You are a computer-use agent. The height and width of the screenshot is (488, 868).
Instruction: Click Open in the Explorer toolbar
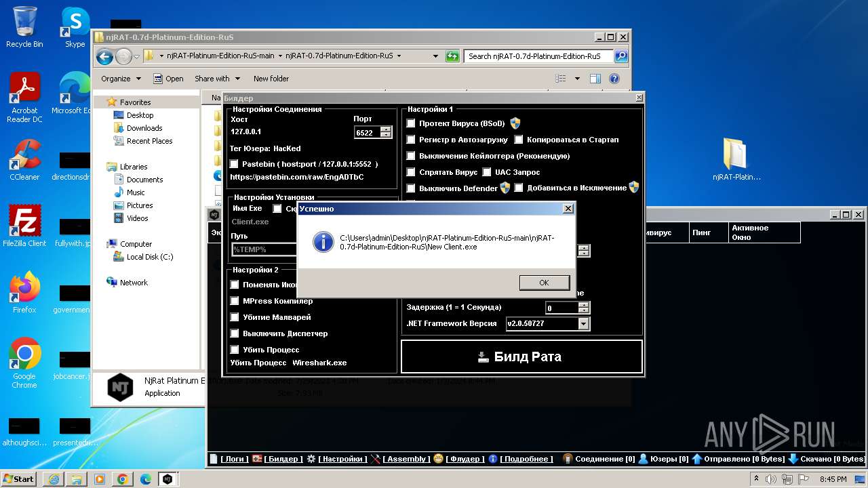pos(168,79)
